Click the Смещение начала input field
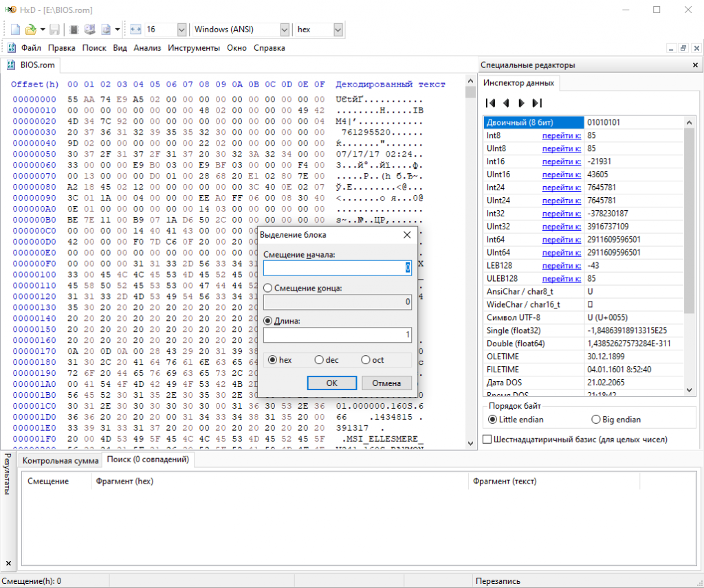This screenshot has height=588, width=704. (337, 268)
